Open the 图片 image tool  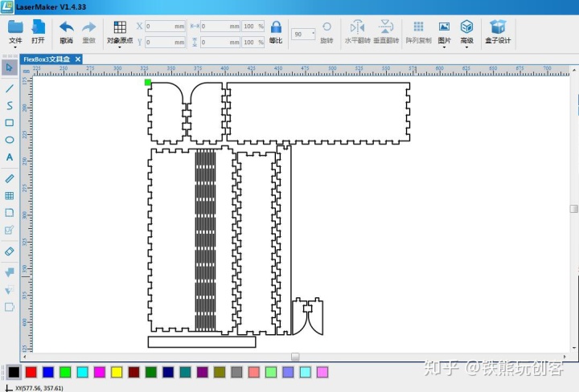pyautogui.click(x=444, y=27)
